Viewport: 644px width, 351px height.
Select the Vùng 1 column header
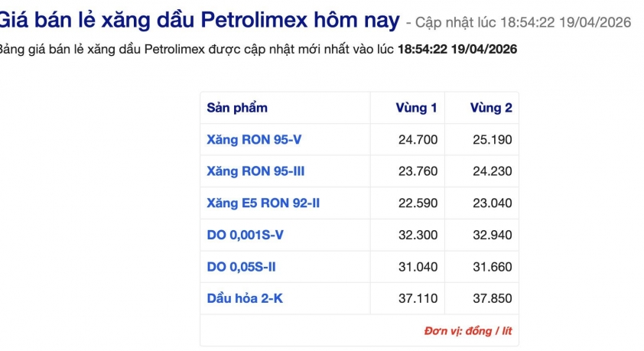tap(416, 108)
